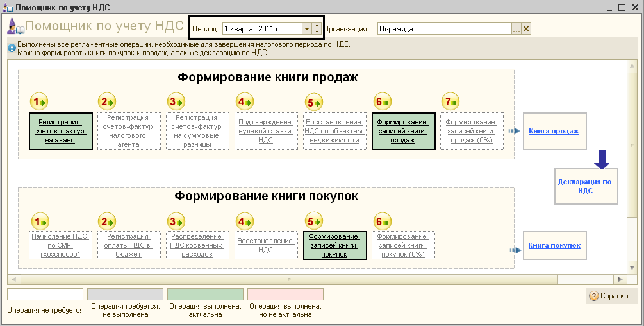
Task: Click the help question mark icon of Справка
Action: tap(593, 296)
